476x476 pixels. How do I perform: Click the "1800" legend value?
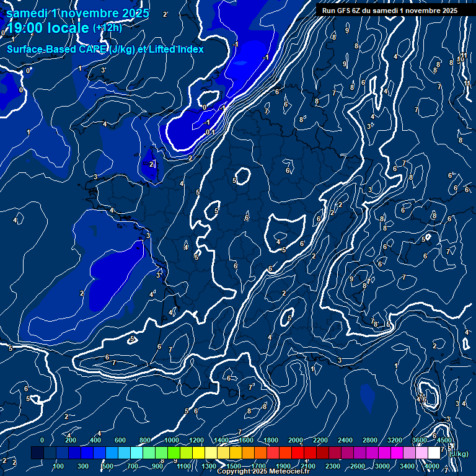[271, 440]
